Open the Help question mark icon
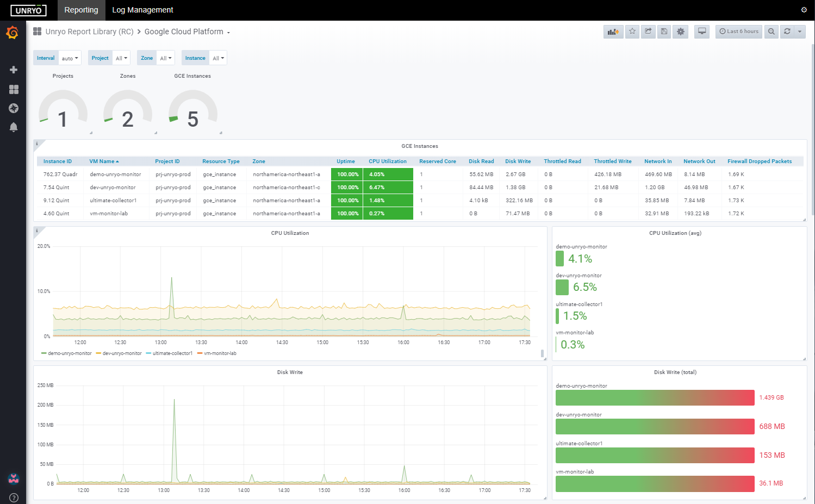Image resolution: width=815 pixels, height=504 pixels. pyautogui.click(x=14, y=497)
